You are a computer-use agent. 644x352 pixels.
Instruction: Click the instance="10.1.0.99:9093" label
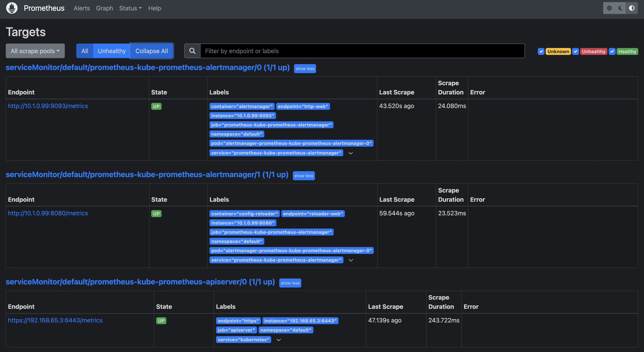pyautogui.click(x=243, y=116)
